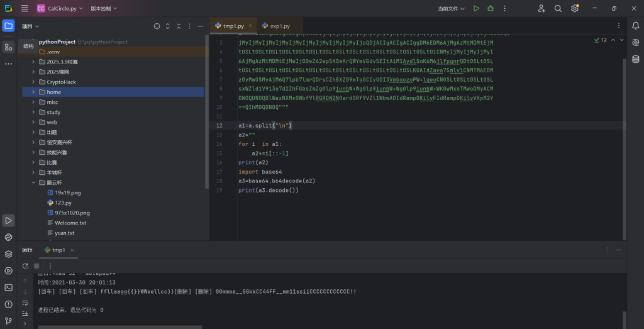The image size is (644, 329).
Task: Toggle scroll-to-end in the run console
Action: 26,313
